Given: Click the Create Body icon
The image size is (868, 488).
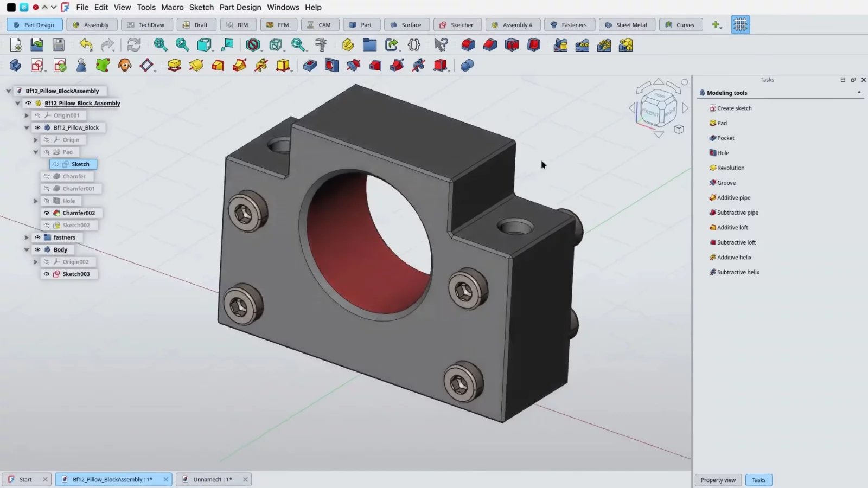Looking at the screenshot, I should [15, 66].
